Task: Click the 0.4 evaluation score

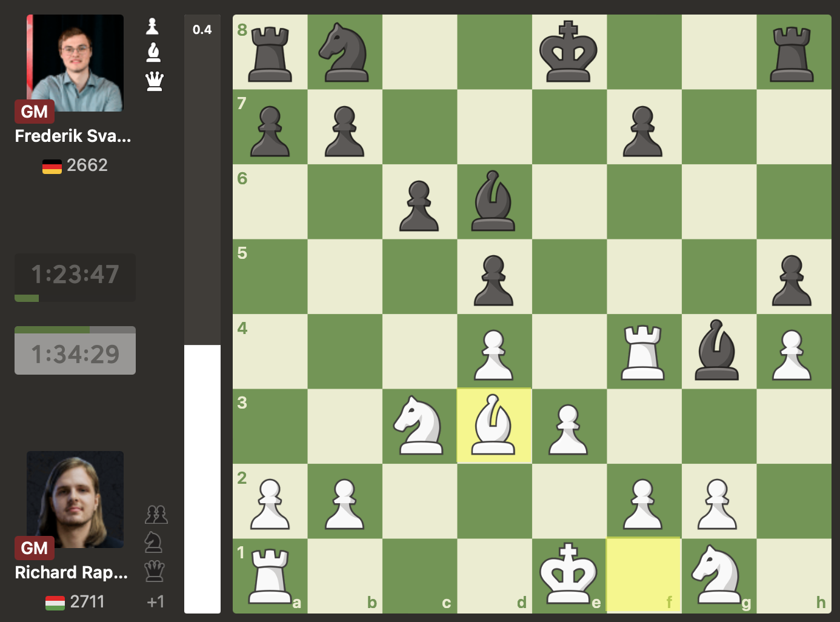Action: coord(202,30)
